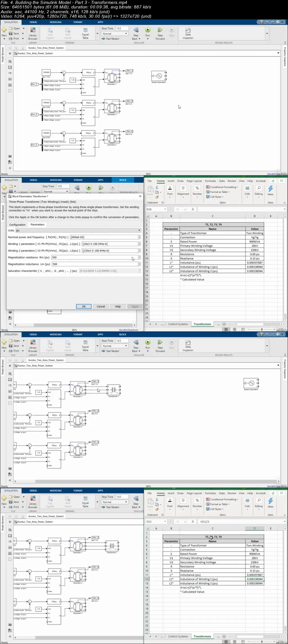Click the Winding 1 parameters input field
Viewport: 288px width, 644px height.
pos(110,244)
